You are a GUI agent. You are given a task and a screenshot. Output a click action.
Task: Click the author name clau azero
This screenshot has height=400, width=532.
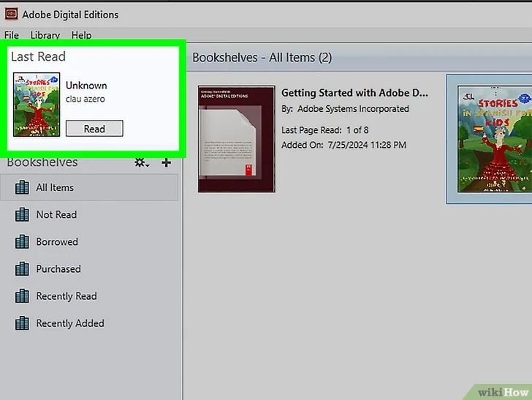[85, 99]
